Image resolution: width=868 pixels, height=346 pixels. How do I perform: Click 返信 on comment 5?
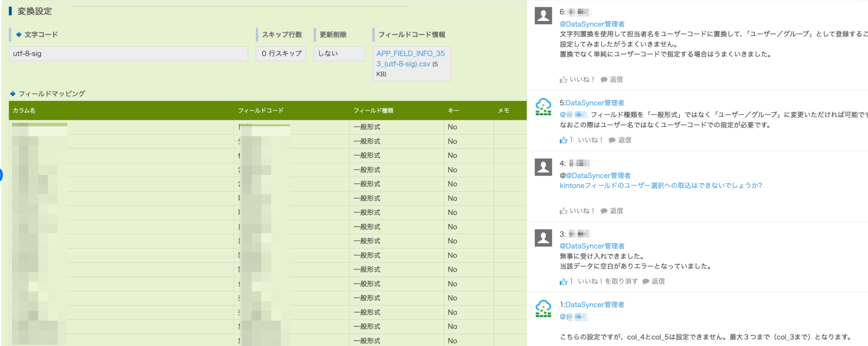[x=624, y=140]
